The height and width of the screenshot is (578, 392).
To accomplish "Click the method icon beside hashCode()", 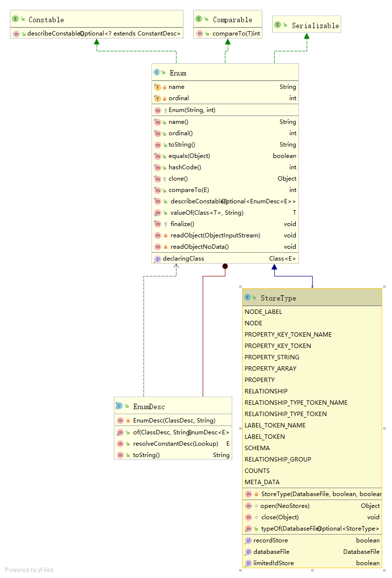I will [x=158, y=167].
